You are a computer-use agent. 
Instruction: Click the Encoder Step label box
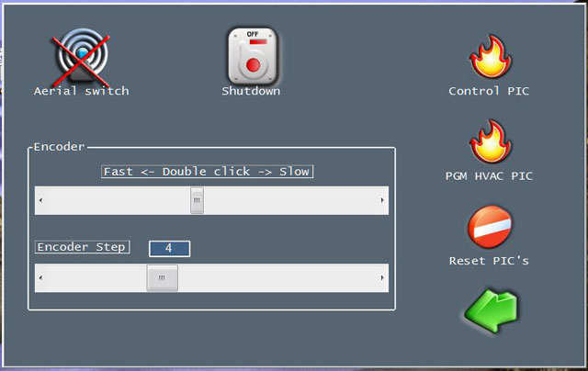pyautogui.click(x=82, y=247)
